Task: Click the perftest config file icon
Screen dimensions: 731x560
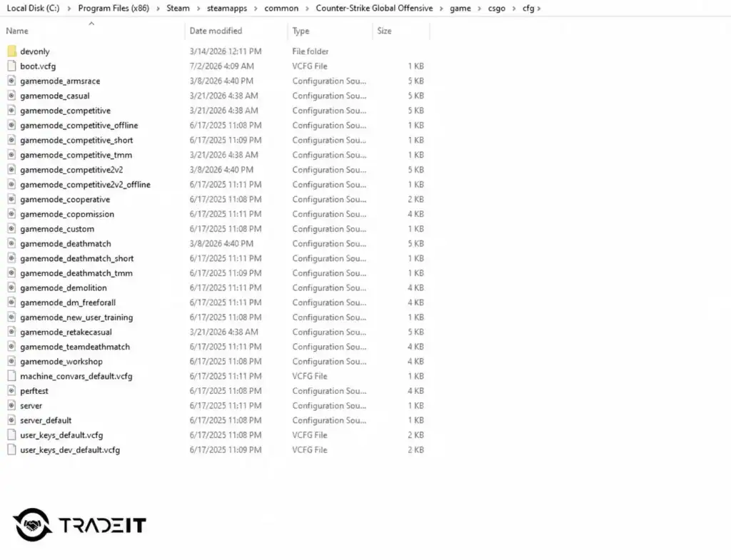Action: [x=11, y=391]
